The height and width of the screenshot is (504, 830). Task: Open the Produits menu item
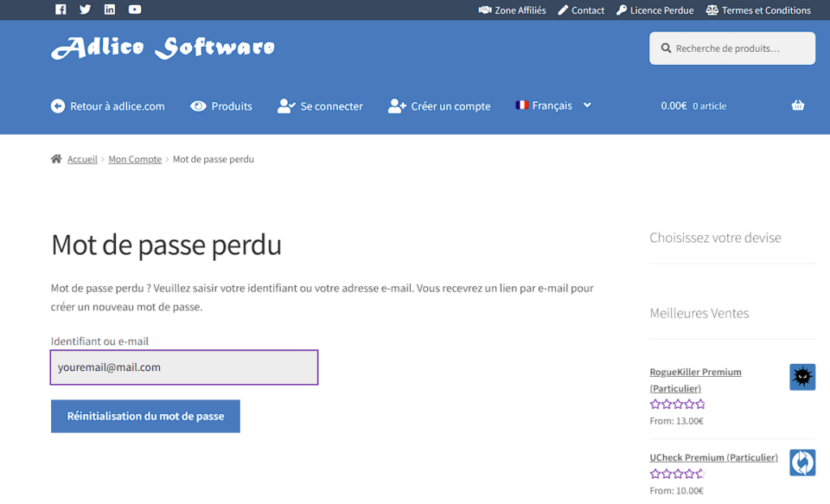click(221, 106)
